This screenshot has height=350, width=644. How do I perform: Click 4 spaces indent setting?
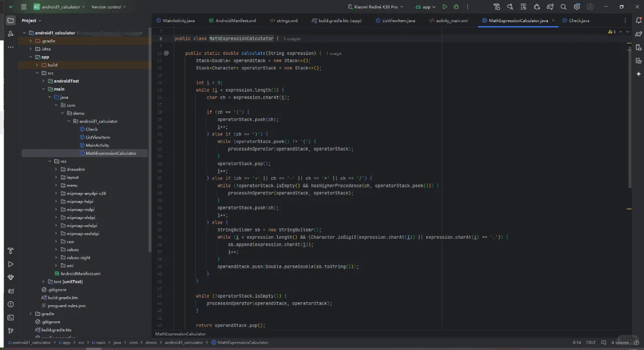point(620,342)
